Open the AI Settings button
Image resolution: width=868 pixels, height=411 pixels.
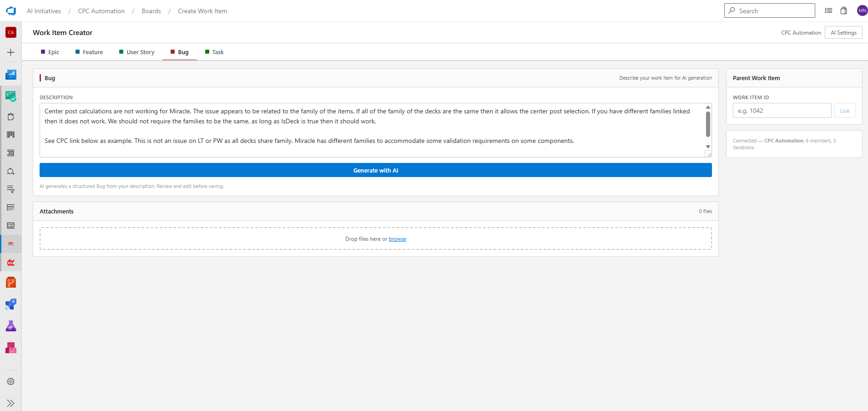(843, 33)
